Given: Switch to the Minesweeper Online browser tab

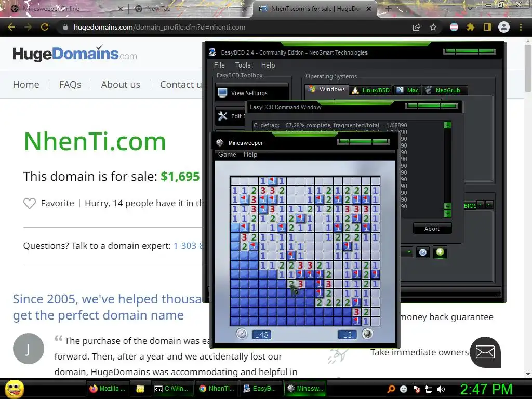Looking at the screenshot, I should [66, 9].
